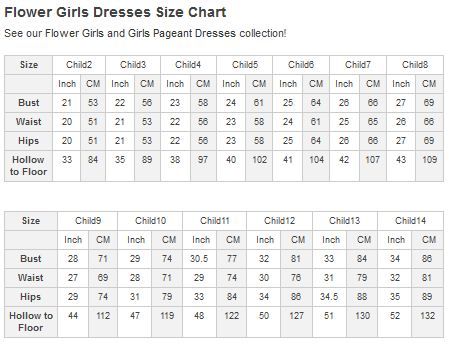Select the Child14 column header

click(x=411, y=221)
